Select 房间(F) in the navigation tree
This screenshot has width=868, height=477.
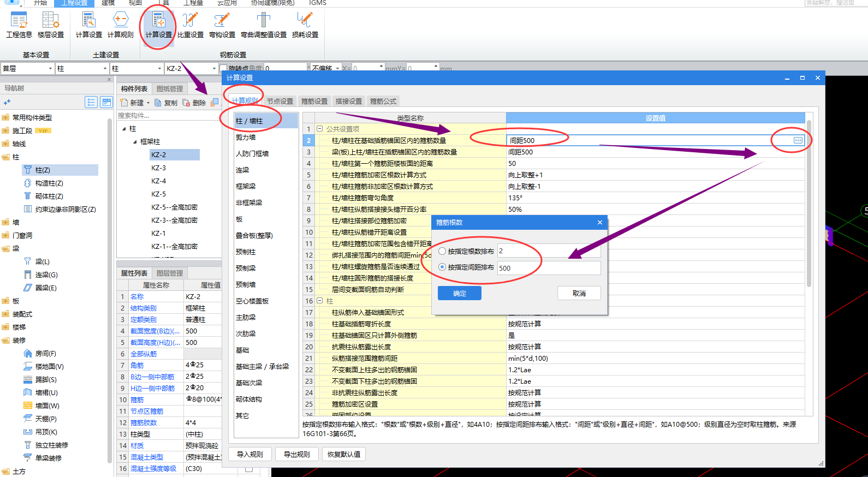(x=40, y=354)
